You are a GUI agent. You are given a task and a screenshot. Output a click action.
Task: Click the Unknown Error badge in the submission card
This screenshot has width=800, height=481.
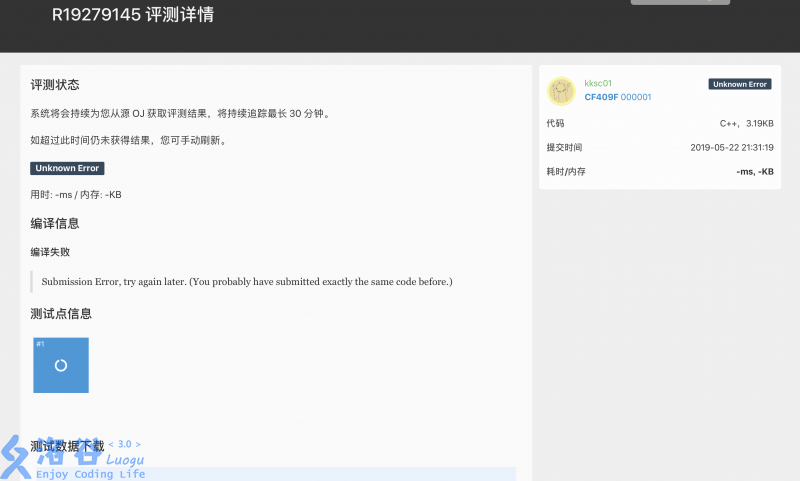point(740,84)
